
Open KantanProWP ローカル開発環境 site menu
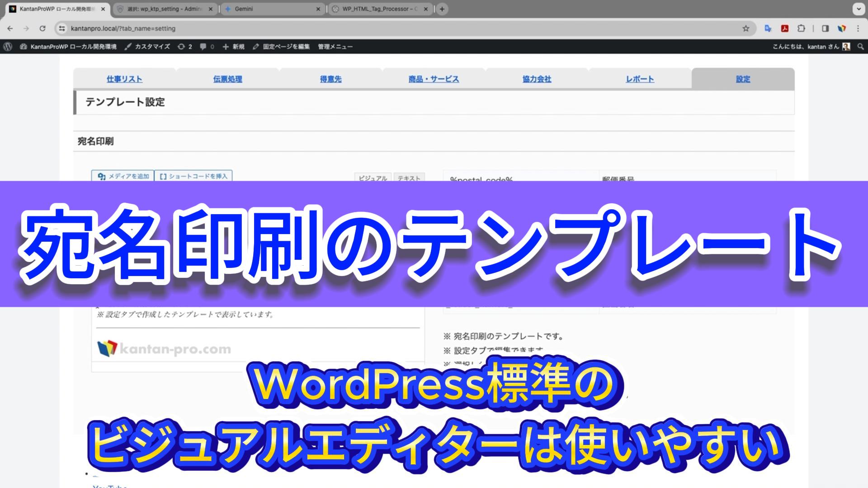69,47
